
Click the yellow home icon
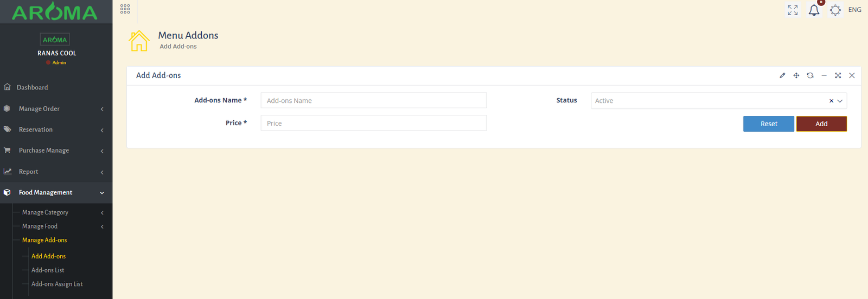click(x=139, y=41)
